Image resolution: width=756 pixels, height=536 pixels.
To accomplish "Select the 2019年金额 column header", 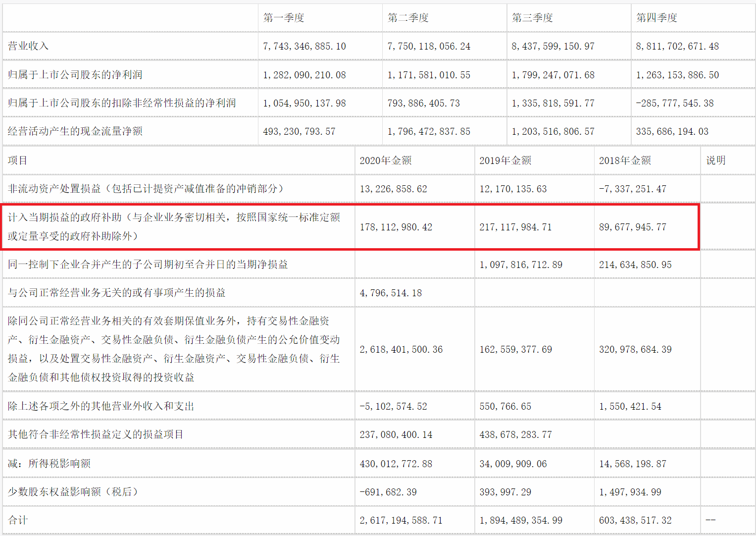I will click(x=505, y=161).
